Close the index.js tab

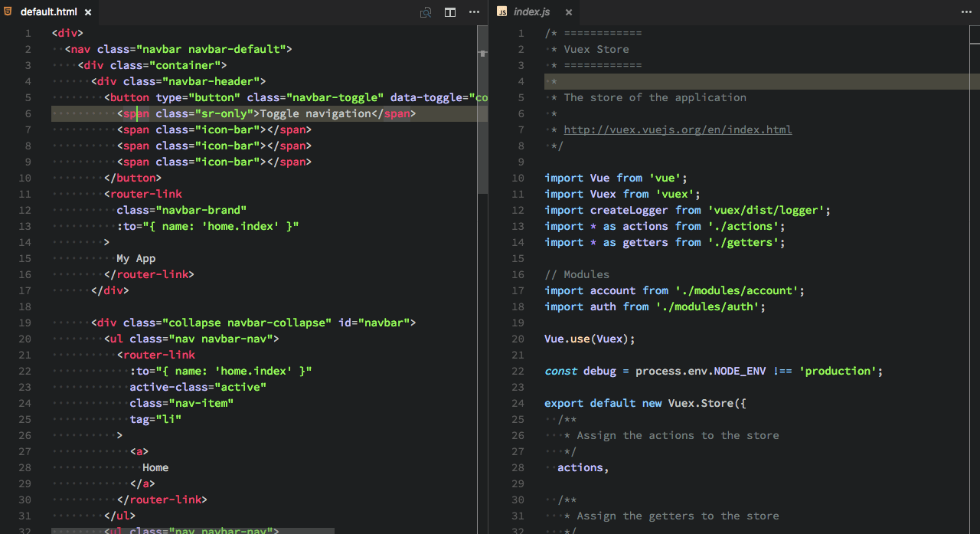(568, 12)
